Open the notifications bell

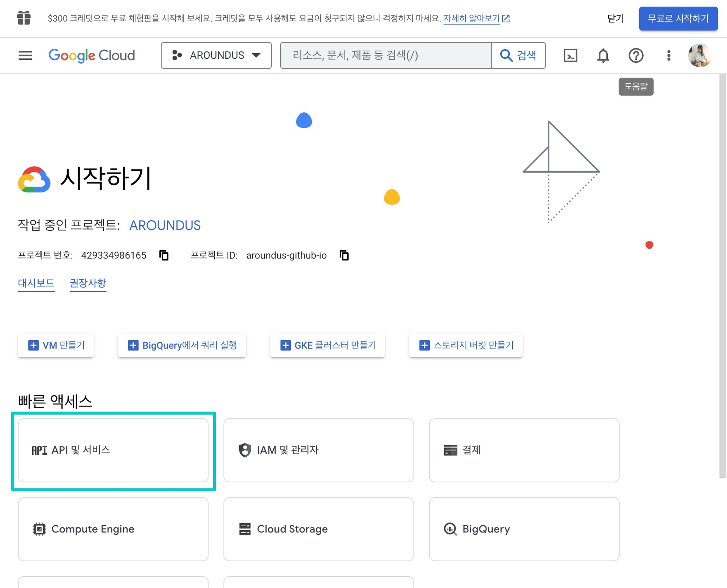(603, 56)
